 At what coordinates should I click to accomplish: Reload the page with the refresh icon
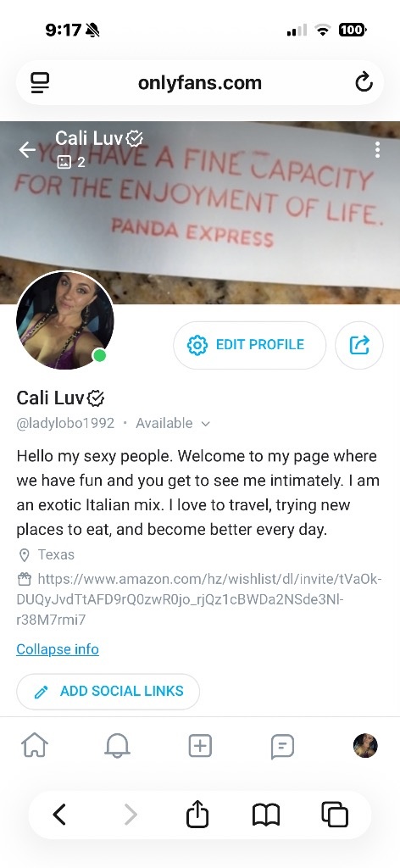(x=364, y=83)
